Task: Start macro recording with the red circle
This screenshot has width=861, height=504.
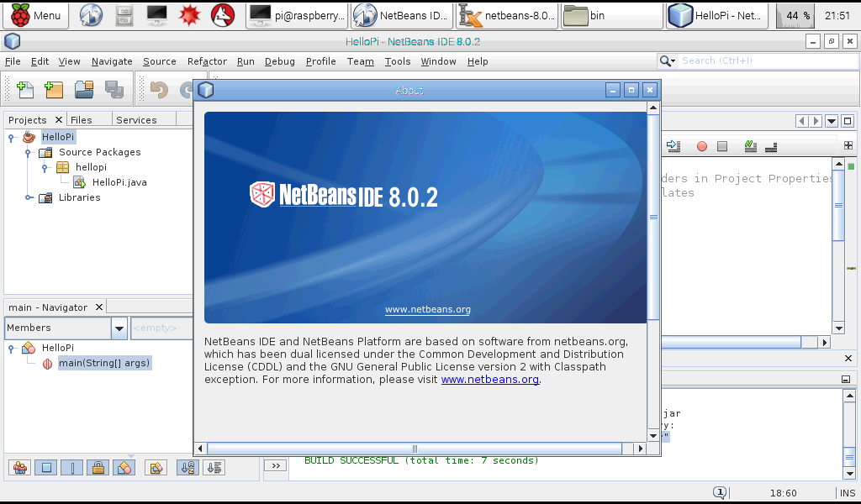Action: 702,146
